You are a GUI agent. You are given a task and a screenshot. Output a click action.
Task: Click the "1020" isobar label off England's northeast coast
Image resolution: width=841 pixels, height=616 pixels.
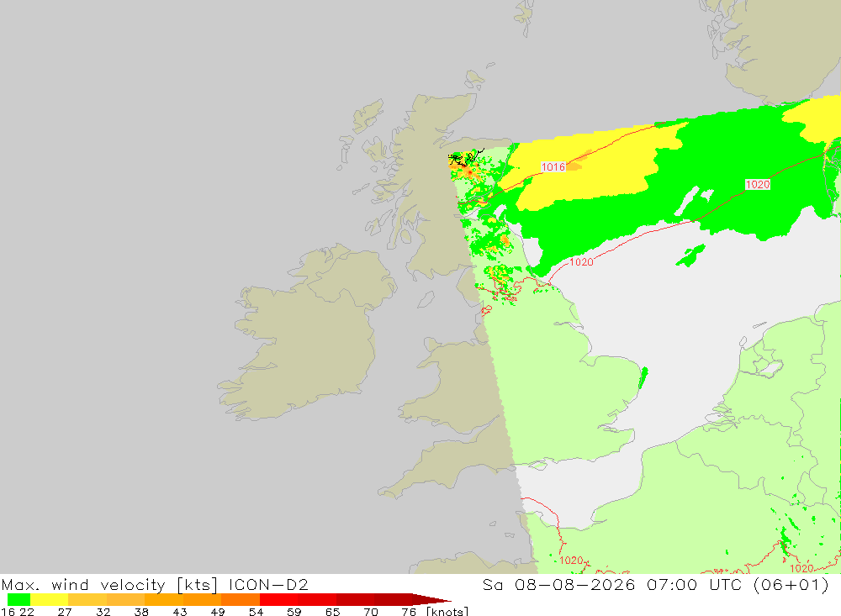pyautogui.click(x=581, y=261)
